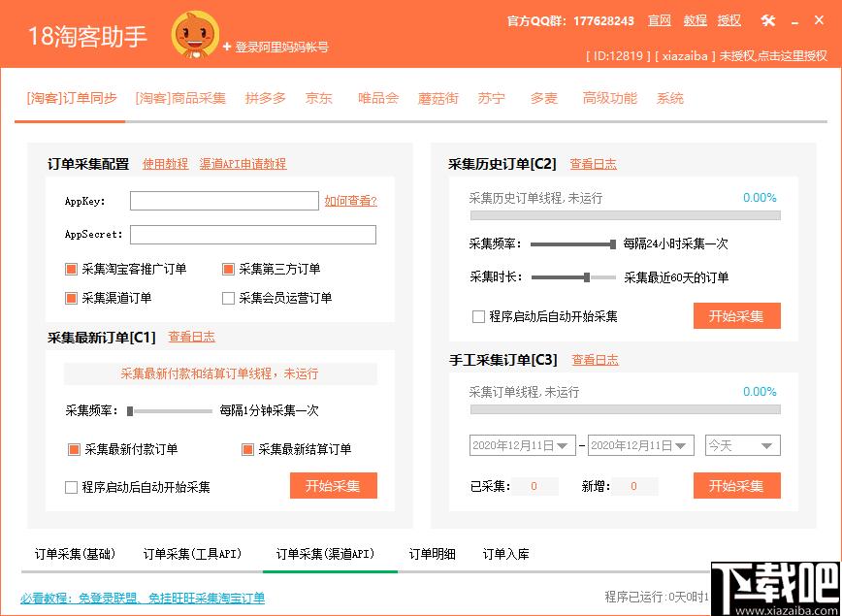Select 订单采集(基础) bottom tab

coord(76,554)
